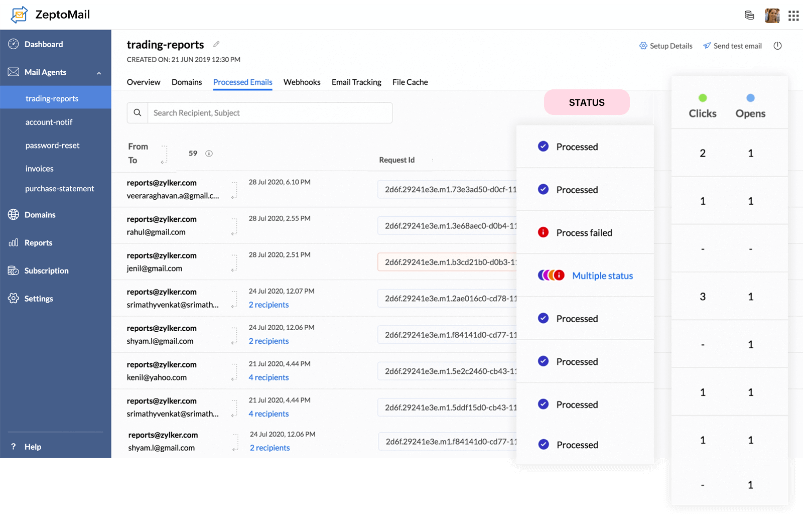Click the CREATED ON date text
Image resolution: width=803 pixels, height=532 pixels.
tap(184, 60)
